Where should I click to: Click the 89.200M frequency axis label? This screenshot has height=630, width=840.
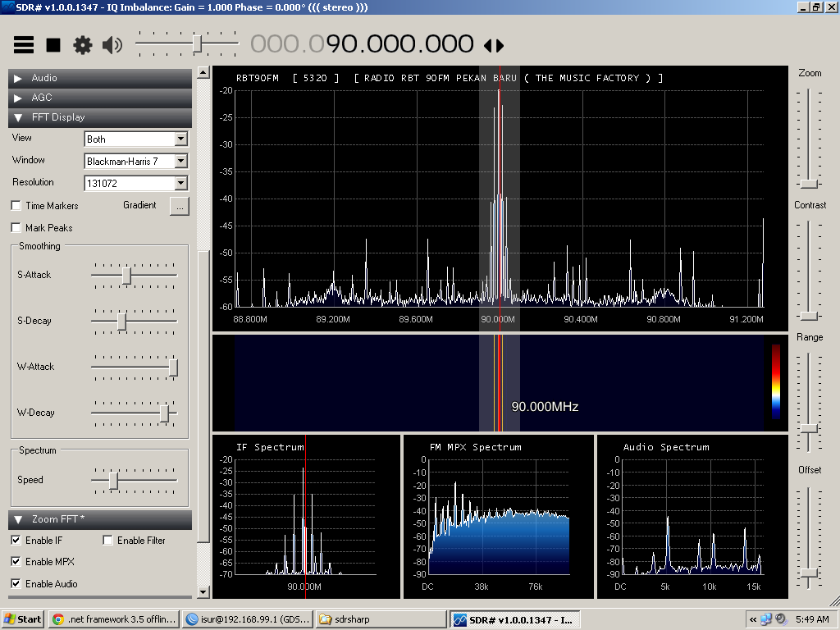tap(333, 319)
